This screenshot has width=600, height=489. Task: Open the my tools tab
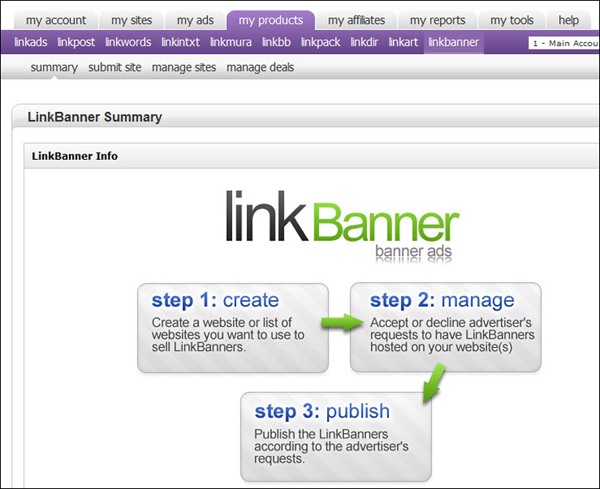(512, 20)
